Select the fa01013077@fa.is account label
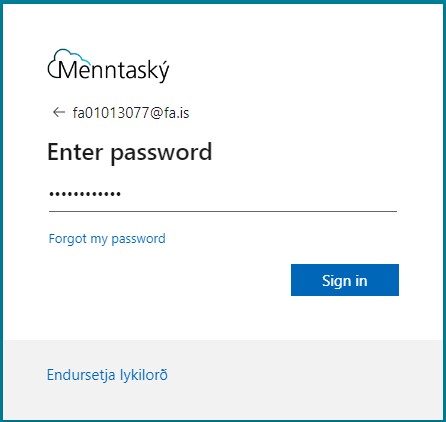The width and height of the screenshot is (446, 422). click(131, 113)
